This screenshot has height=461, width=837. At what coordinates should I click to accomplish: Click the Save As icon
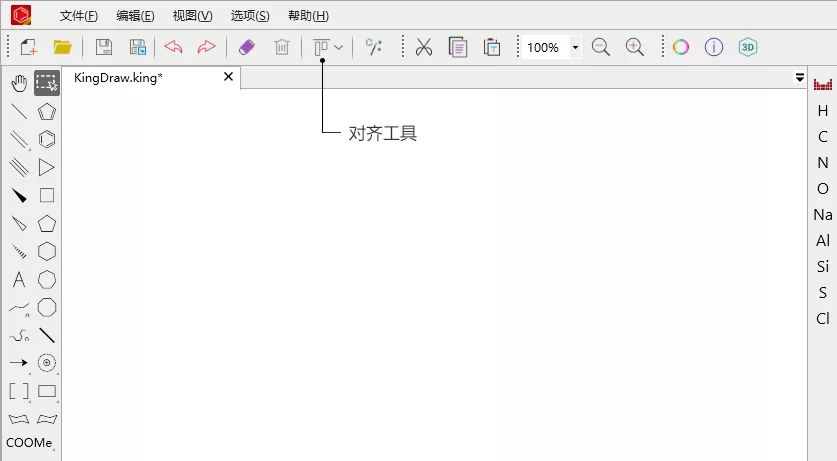coord(138,47)
